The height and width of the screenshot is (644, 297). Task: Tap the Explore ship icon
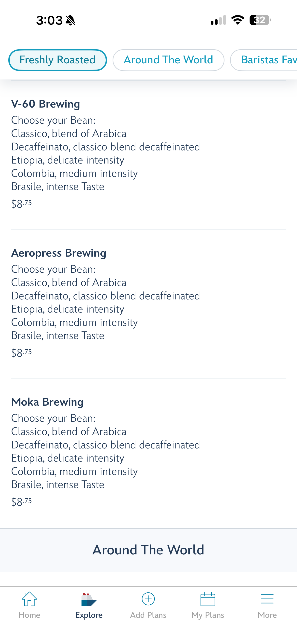pos(89,599)
